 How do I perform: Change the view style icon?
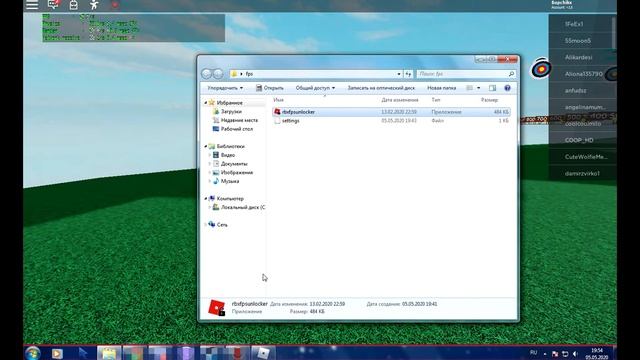coord(470,88)
